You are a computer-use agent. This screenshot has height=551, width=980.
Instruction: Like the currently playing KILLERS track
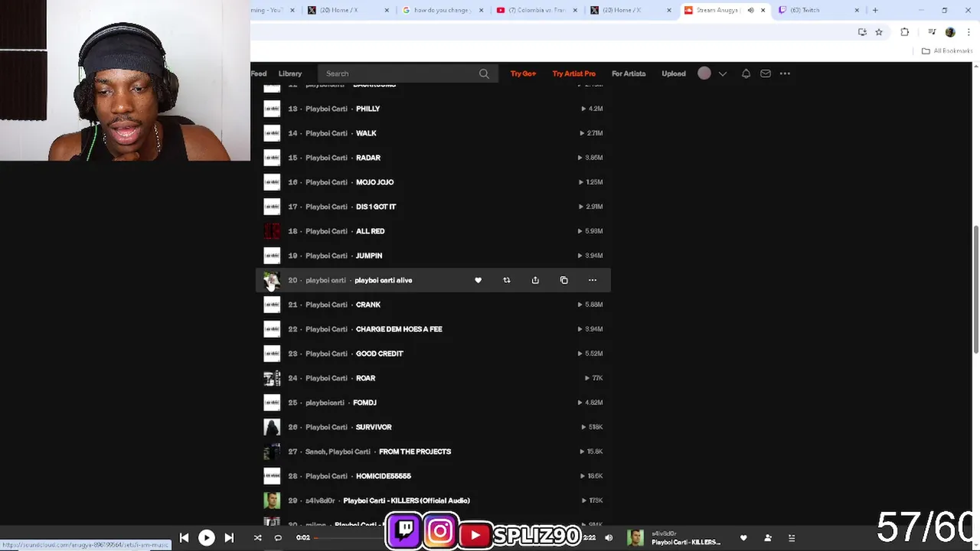(x=743, y=538)
